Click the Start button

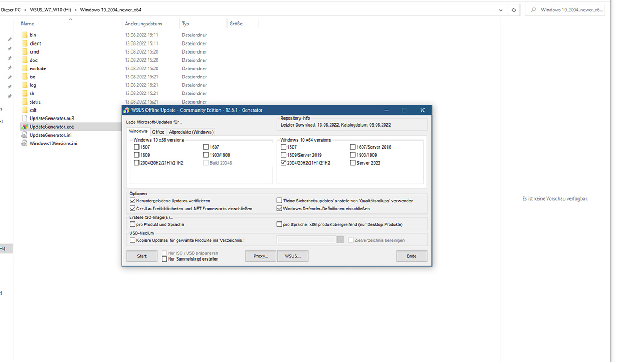[x=142, y=256]
